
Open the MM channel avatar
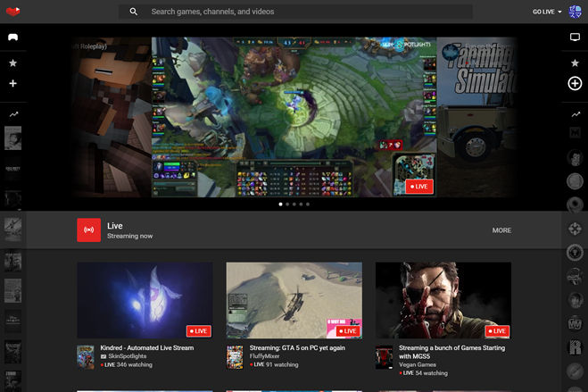point(575,324)
